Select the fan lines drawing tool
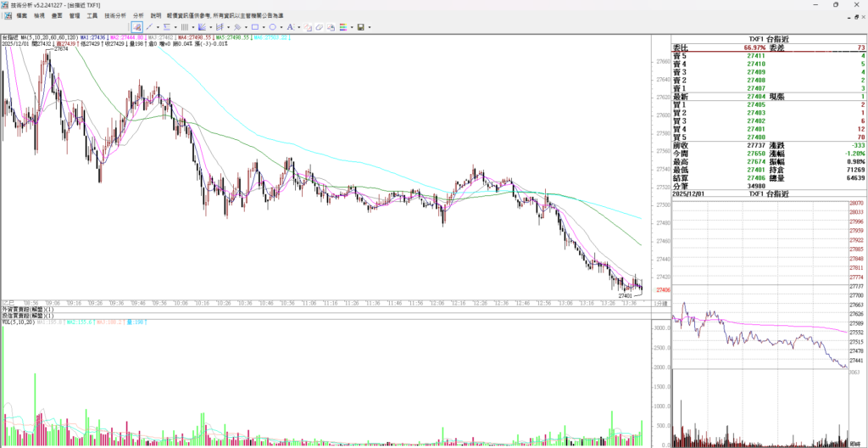Image resolution: width=868 pixels, height=448 pixels. [x=202, y=27]
